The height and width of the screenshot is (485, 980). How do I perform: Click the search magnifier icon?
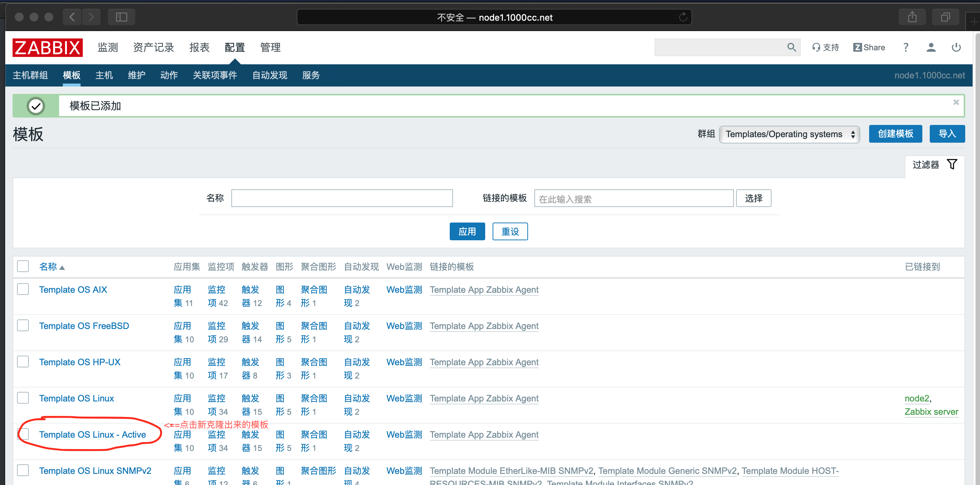tap(791, 47)
